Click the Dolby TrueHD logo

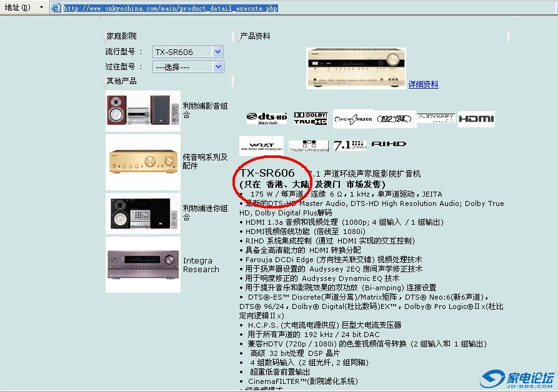311,119
